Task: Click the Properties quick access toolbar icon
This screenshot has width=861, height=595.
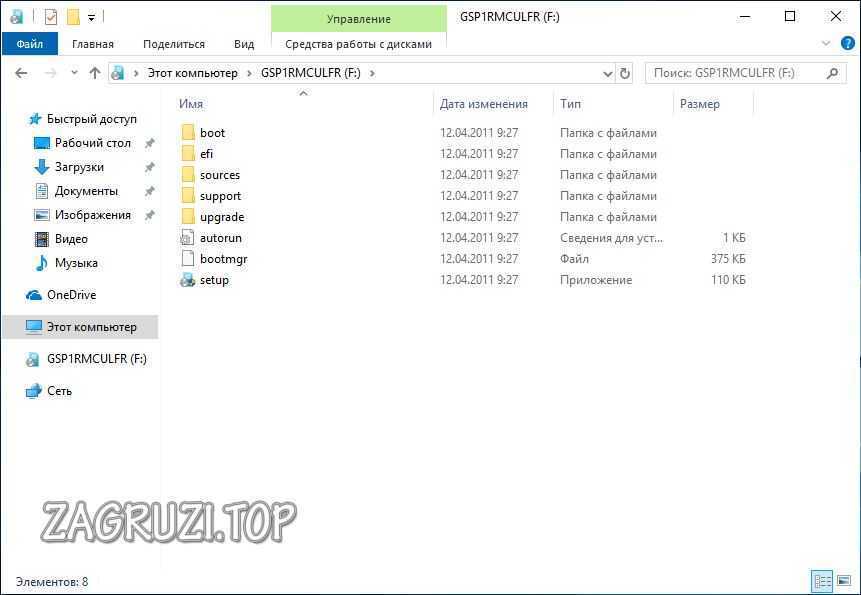Action: pyautogui.click(x=51, y=18)
